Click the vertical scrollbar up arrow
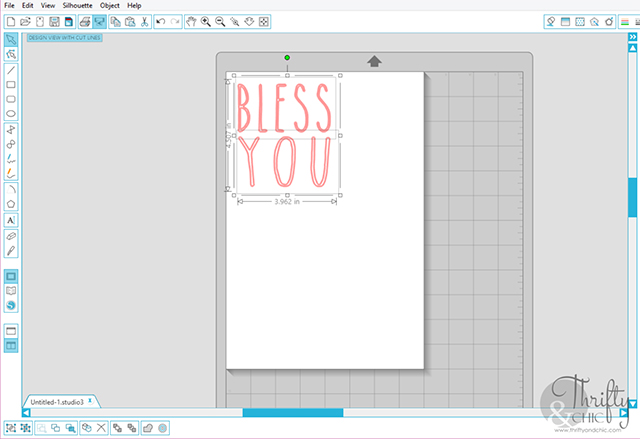The image size is (640, 439). click(x=633, y=48)
